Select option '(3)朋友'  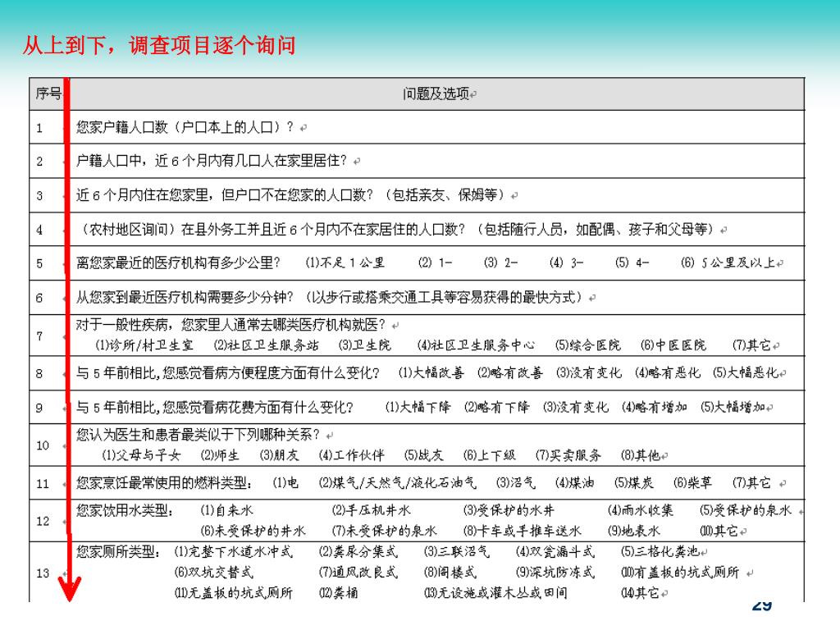click(x=279, y=455)
